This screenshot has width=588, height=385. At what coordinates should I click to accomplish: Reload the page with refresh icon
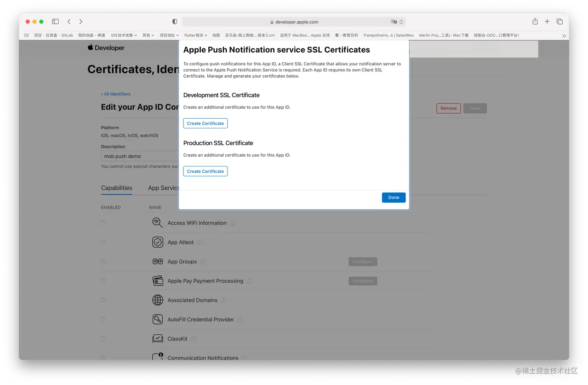[x=401, y=22]
